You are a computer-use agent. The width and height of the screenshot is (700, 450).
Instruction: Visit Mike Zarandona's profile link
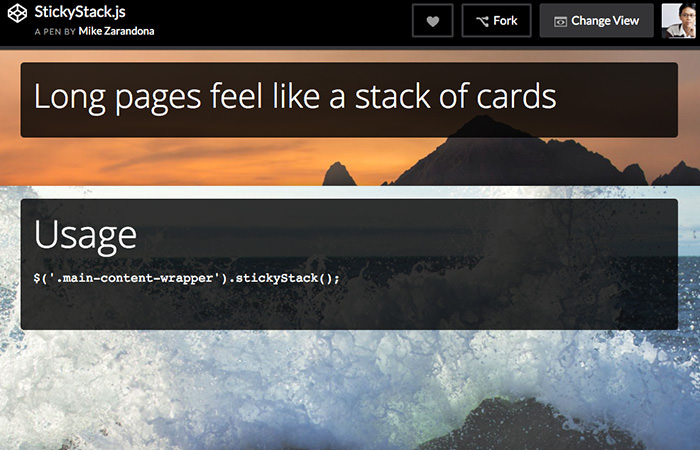(117, 31)
